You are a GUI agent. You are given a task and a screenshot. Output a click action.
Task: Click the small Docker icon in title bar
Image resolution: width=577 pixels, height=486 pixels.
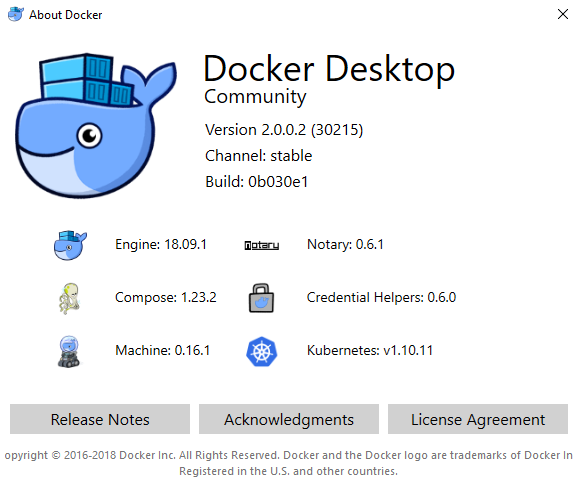[x=15, y=14]
